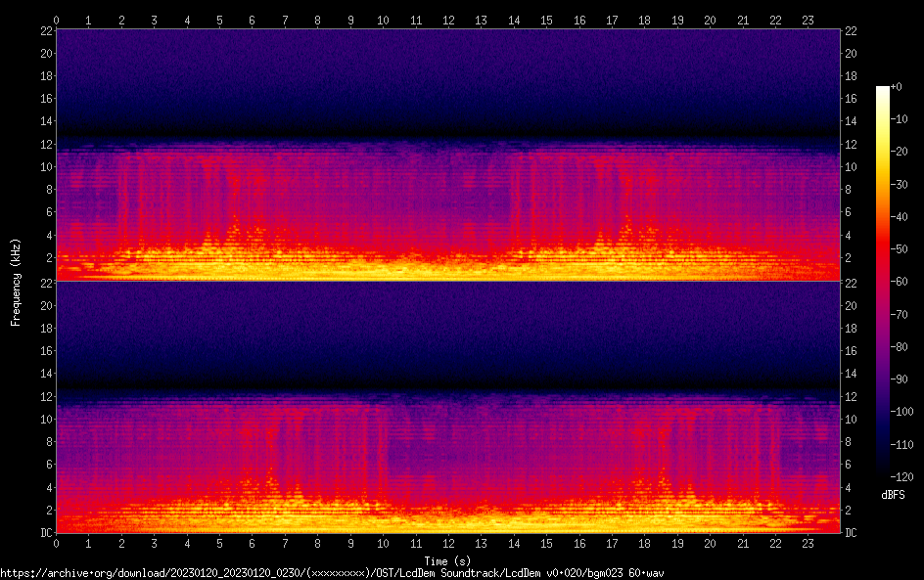Click the "Frequency (kHz)" vertical axis label
Viewport: 924px width, 580px height.
16,281
